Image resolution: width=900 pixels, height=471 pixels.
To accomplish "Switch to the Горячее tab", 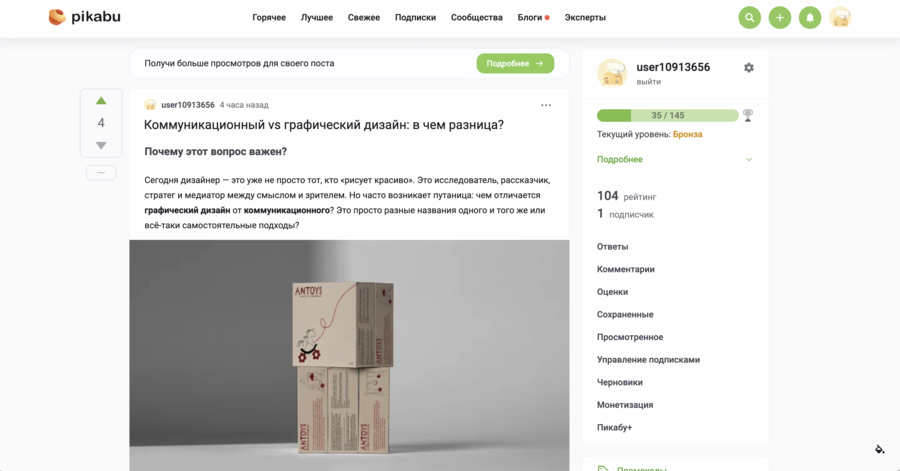I will [269, 17].
